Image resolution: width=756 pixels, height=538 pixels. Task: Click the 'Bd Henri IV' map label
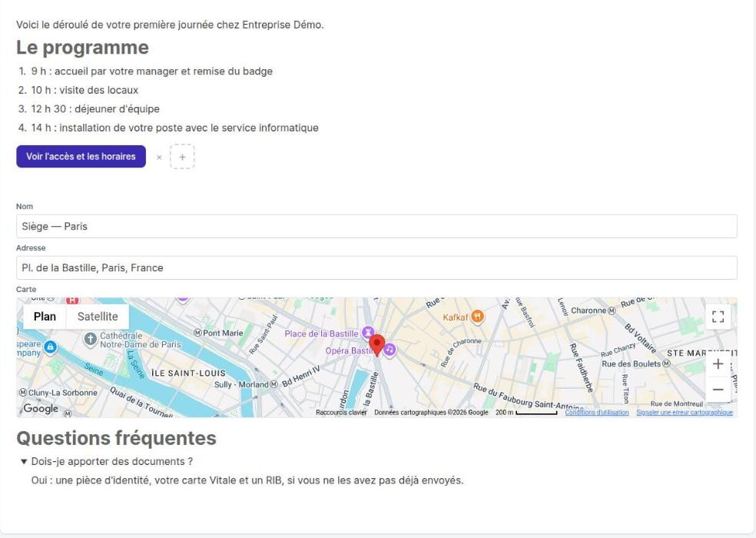(301, 377)
